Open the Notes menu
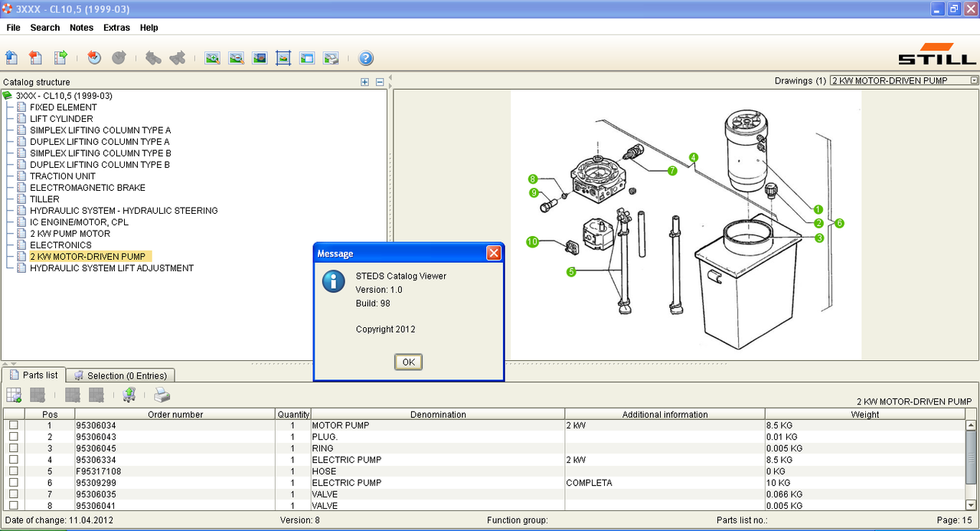The image size is (980, 531). pos(81,28)
